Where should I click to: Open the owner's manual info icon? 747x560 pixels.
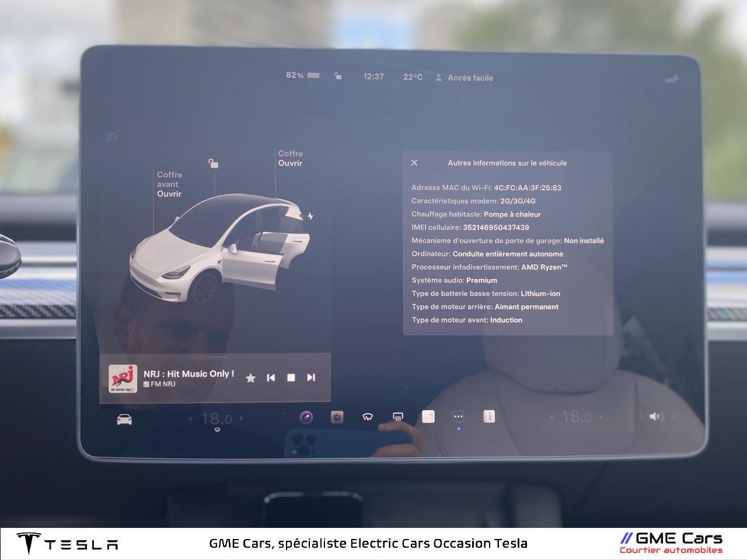489,416
